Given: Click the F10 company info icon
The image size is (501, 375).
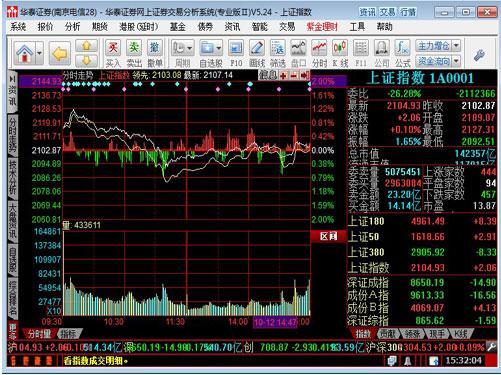Looking at the screenshot, I should pyautogui.click(x=236, y=53).
